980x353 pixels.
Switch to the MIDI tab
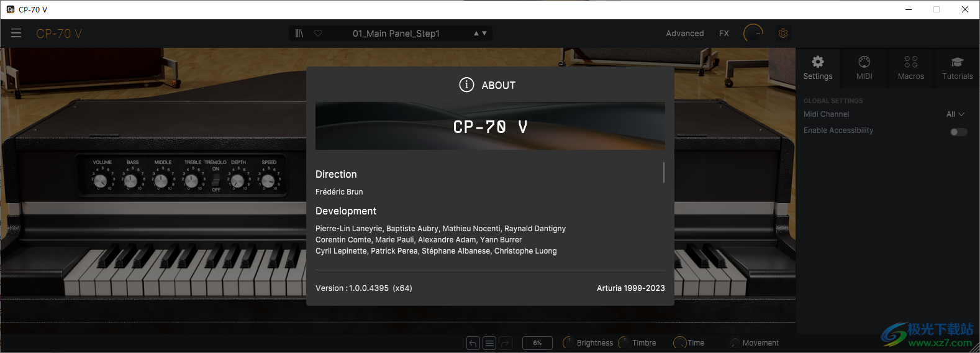[x=864, y=68]
